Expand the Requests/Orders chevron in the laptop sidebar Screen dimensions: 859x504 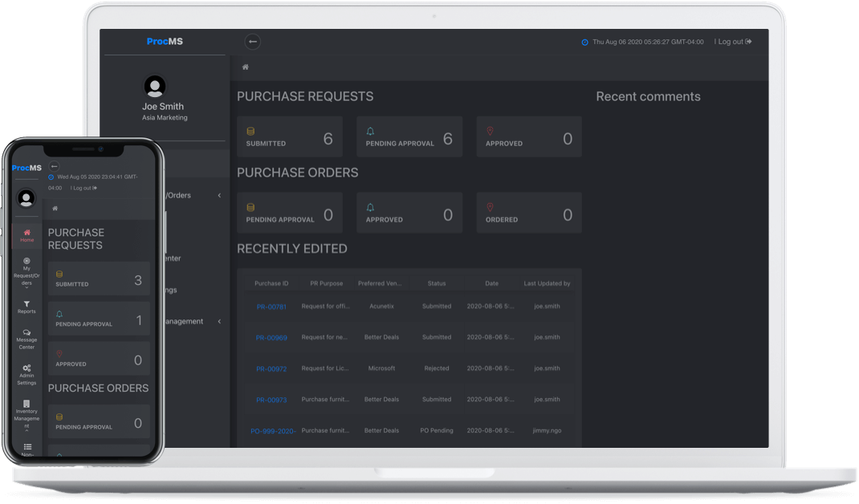pyautogui.click(x=219, y=195)
